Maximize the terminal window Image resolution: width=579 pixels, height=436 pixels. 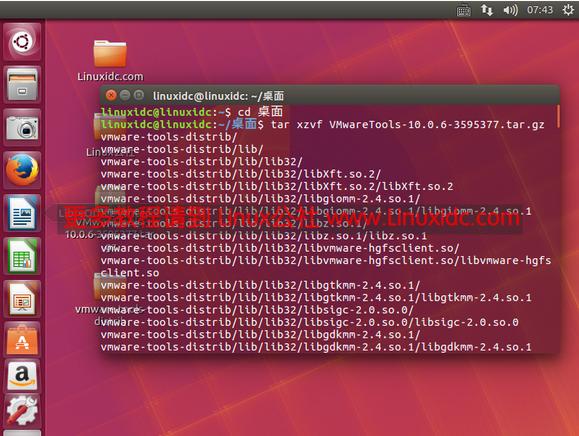point(139,96)
